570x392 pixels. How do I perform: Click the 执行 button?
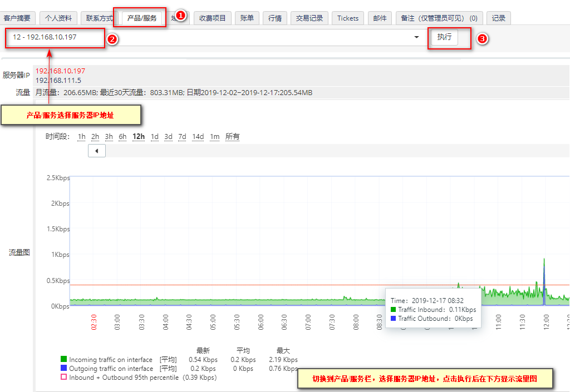444,37
